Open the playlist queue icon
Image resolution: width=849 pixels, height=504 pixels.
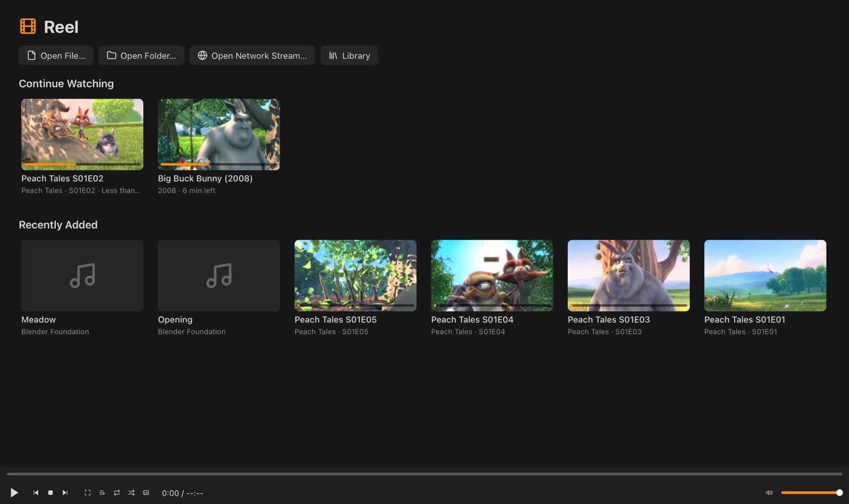coord(102,493)
